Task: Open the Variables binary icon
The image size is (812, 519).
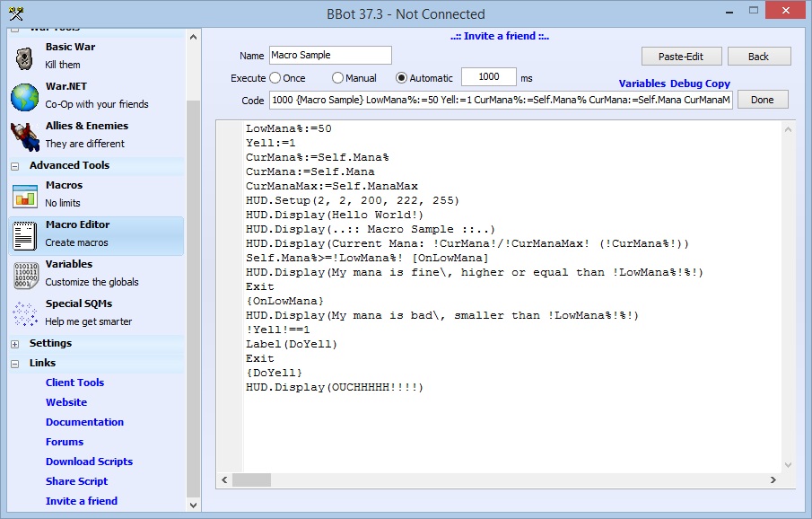Action: click(25, 274)
